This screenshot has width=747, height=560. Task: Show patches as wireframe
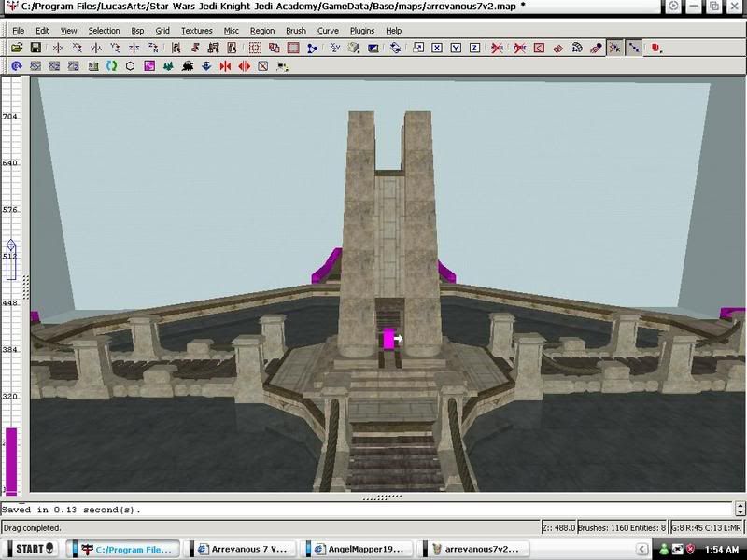(x=557, y=48)
